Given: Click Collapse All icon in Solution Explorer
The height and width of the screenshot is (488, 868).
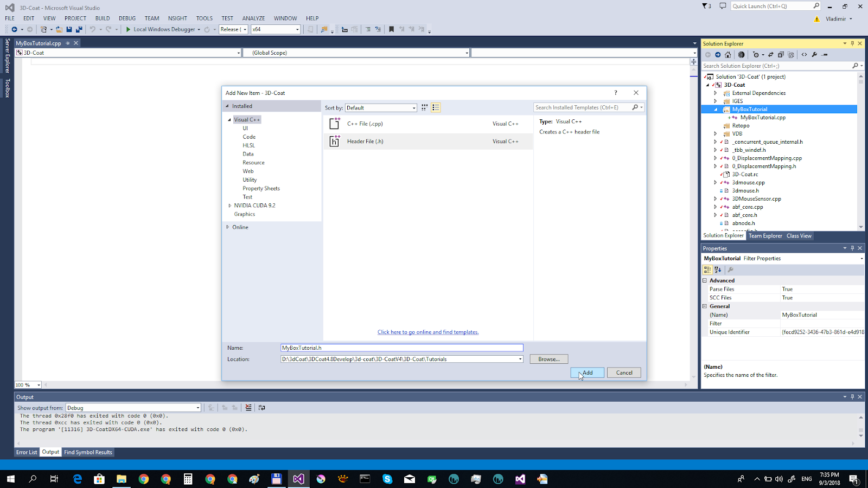Looking at the screenshot, I should [781, 55].
